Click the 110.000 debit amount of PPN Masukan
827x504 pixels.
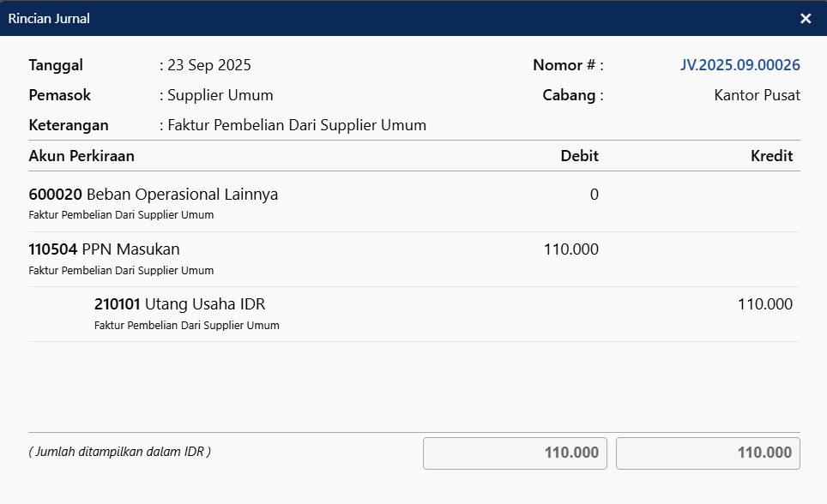tap(570, 249)
